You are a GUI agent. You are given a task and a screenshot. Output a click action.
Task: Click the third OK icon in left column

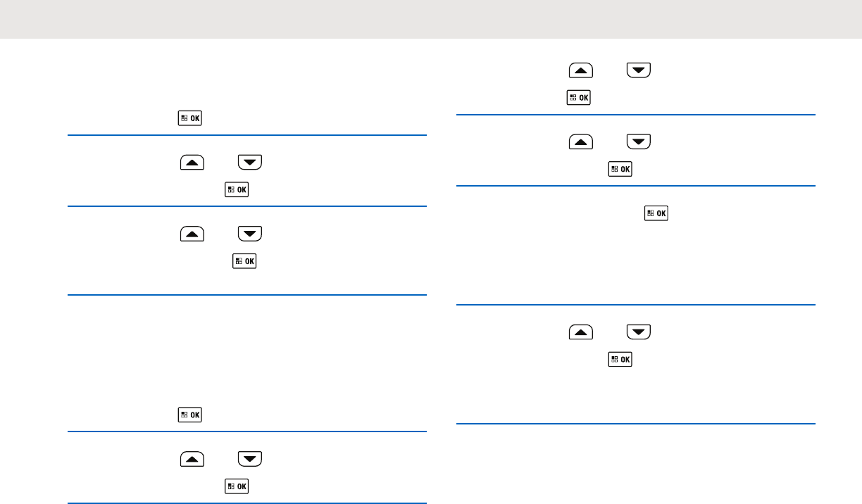coord(245,261)
